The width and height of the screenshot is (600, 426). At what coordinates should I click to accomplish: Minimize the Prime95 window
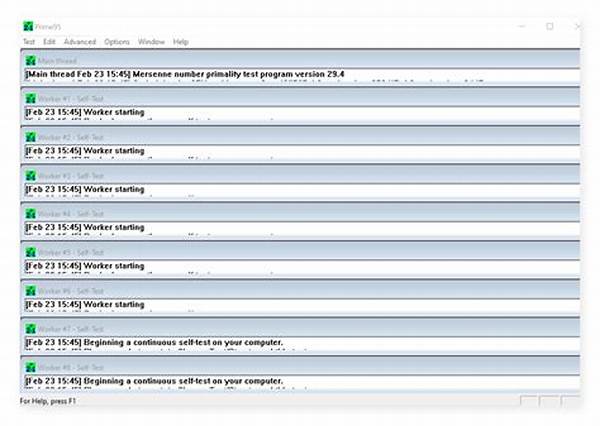(x=522, y=26)
